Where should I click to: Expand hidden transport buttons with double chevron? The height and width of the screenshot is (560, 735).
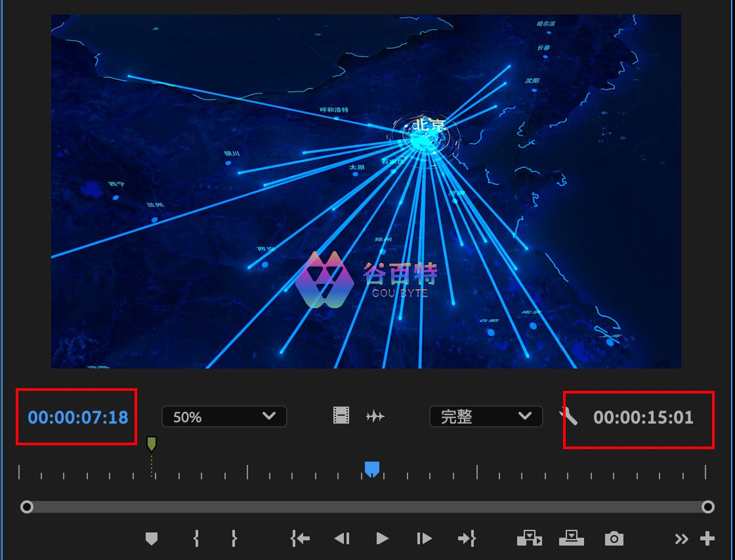pos(682,538)
